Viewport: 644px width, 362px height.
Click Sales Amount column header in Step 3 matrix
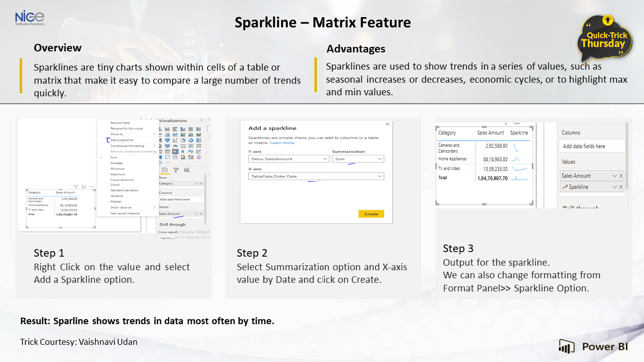[x=491, y=133]
